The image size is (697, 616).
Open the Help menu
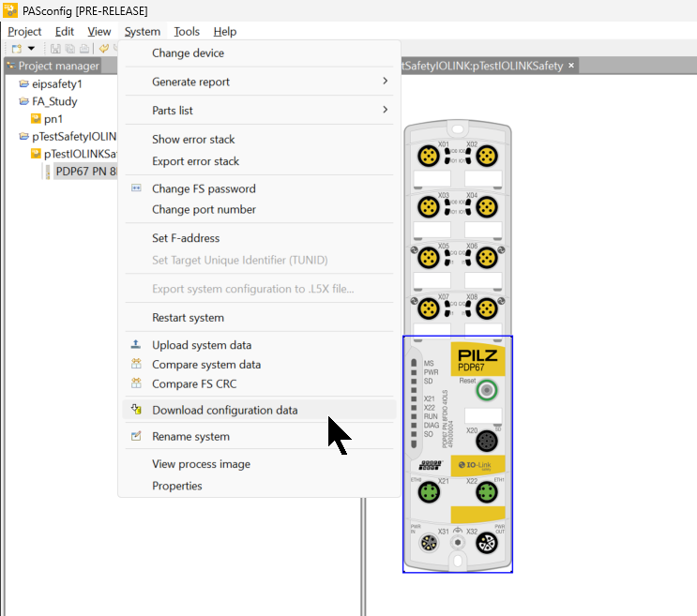tap(225, 32)
